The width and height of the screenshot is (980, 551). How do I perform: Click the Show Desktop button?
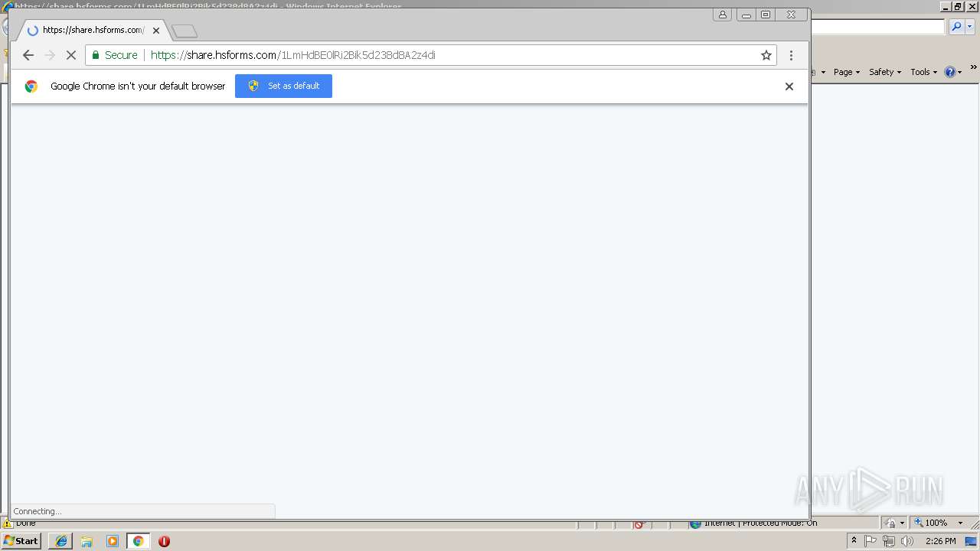point(972,541)
